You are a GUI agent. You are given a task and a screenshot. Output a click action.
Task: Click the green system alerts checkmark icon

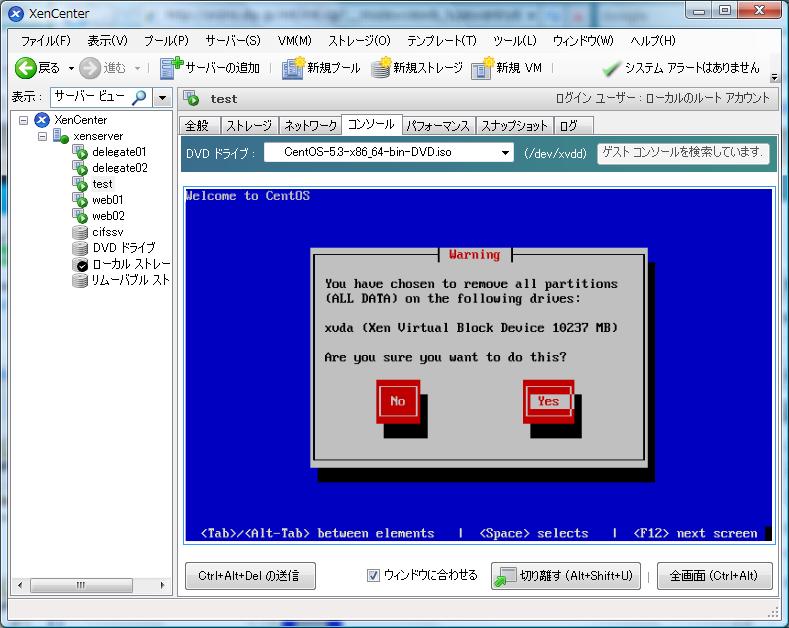(x=611, y=68)
